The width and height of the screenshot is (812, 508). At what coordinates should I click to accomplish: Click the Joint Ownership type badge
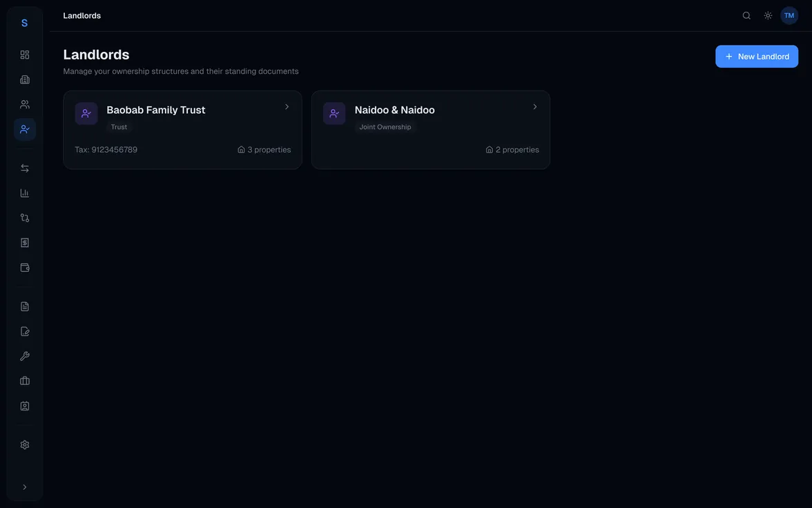(385, 127)
